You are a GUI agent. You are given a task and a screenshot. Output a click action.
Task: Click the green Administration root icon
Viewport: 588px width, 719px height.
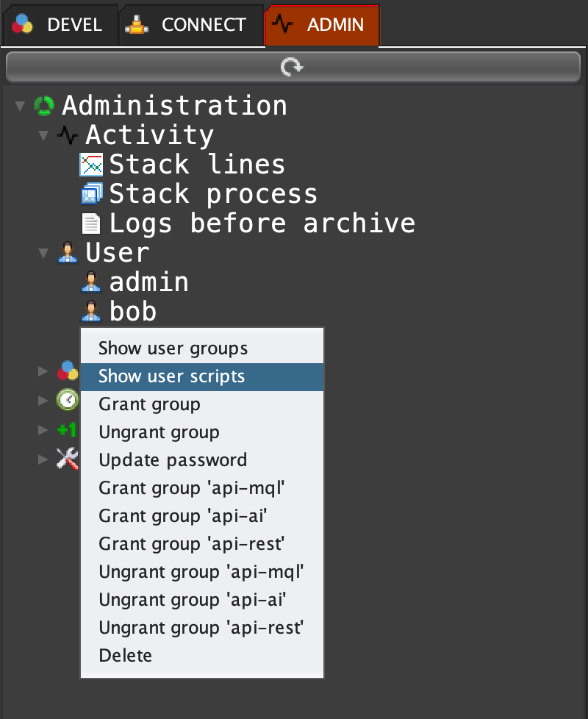[44, 106]
